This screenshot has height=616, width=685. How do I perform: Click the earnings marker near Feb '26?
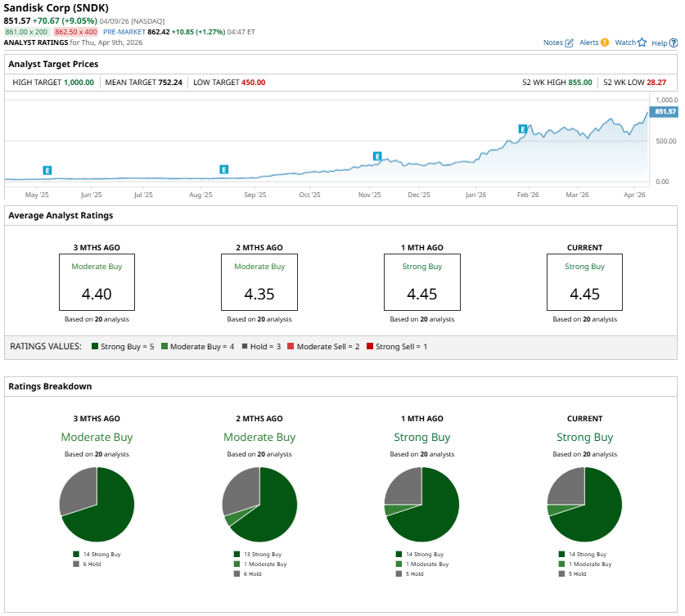pos(522,129)
